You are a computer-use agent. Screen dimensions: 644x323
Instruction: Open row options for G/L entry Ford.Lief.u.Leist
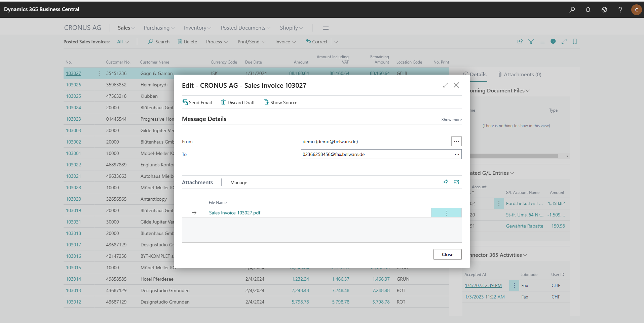tap(499, 203)
